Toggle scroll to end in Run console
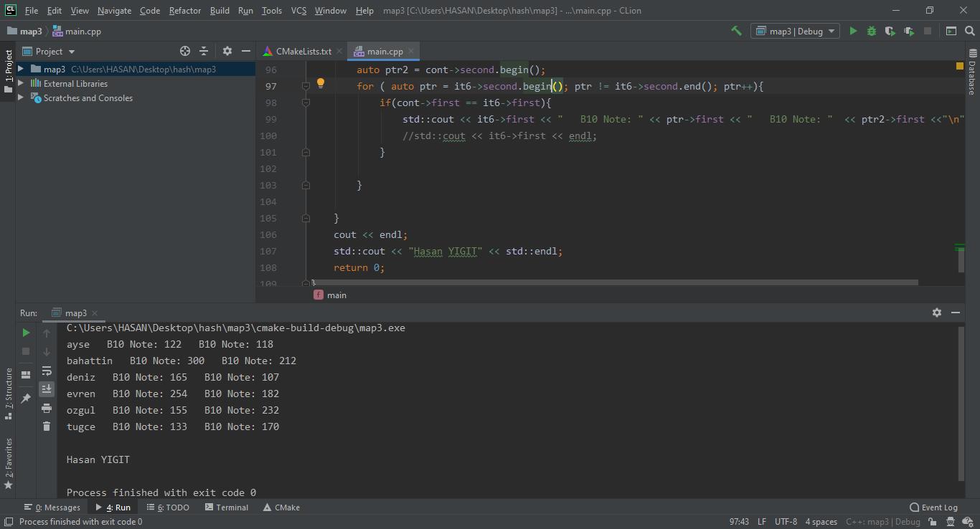Screen dimensions: 980x529 tap(47, 389)
